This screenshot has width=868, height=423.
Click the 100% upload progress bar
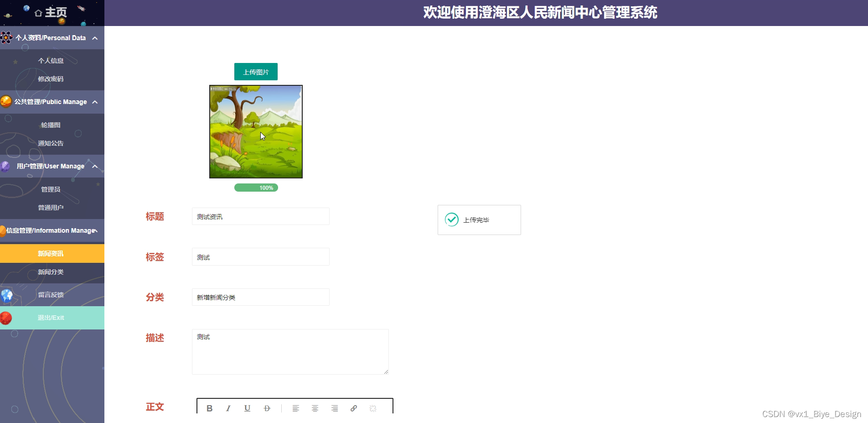pyautogui.click(x=256, y=188)
